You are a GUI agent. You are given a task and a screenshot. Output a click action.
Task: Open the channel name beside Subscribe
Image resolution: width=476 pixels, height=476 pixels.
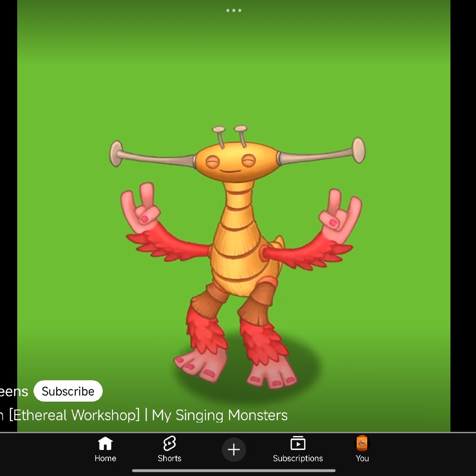(x=14, y=391)
